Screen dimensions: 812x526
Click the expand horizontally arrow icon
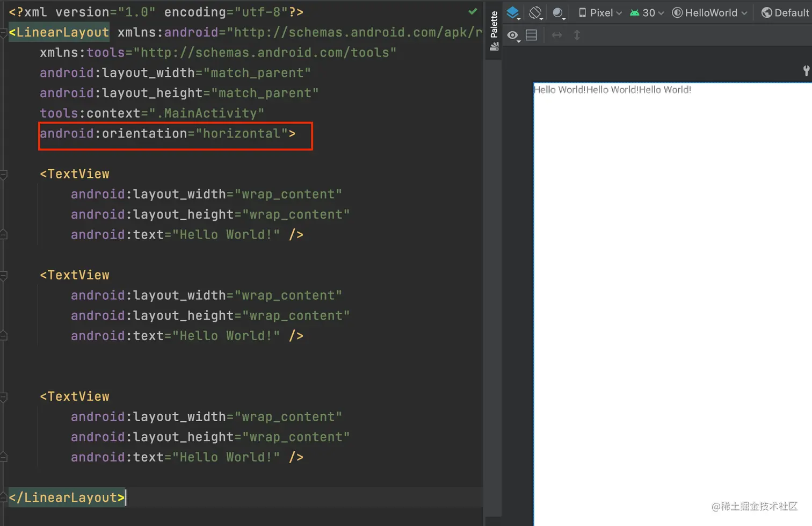(x=557, y=35)
